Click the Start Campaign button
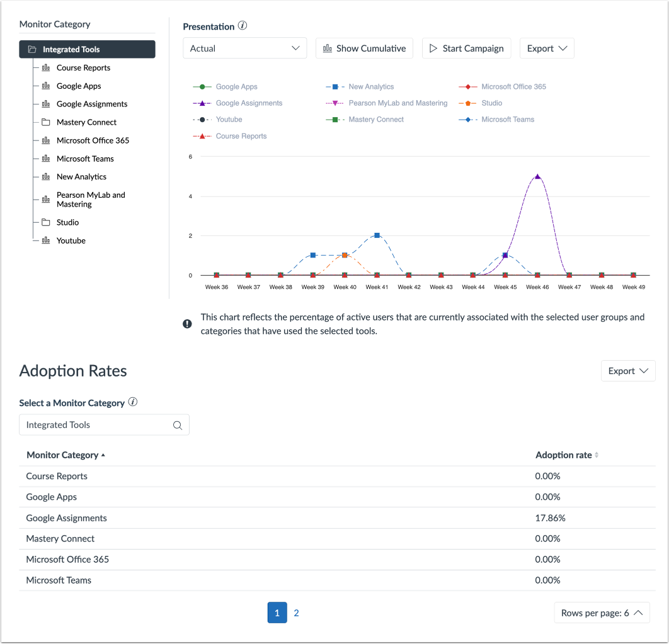Viewport: 669px width, 644px height. [466, 48]
